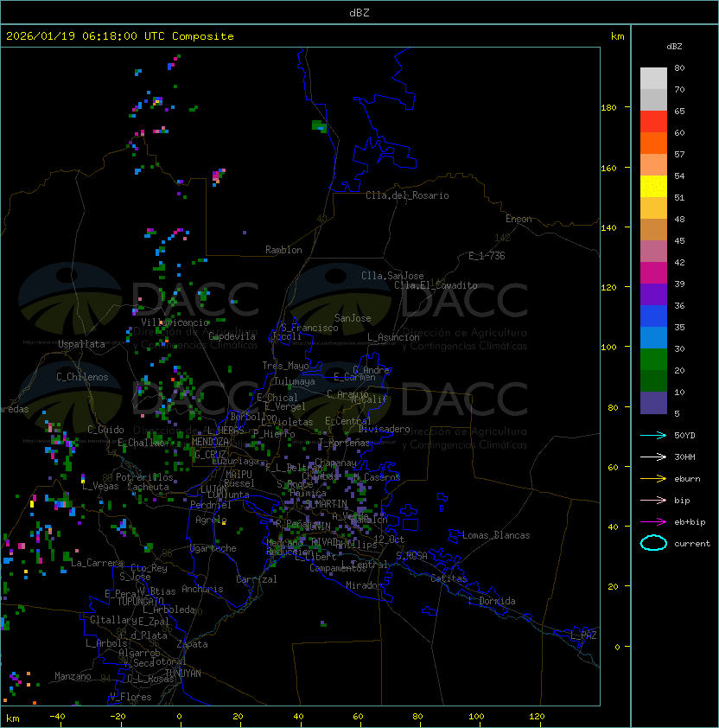Pick the speckled yellow swatch in dBZ scale
Viewport: 719px width, 728px height.
click(653, 187)
